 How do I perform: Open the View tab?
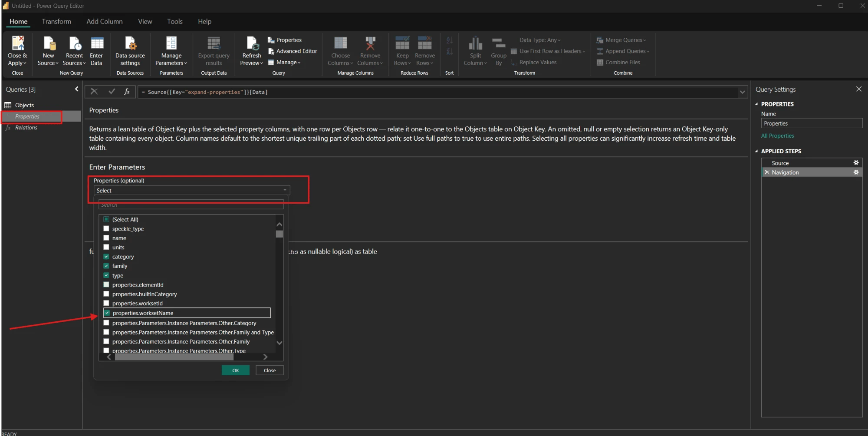(145, 21)
